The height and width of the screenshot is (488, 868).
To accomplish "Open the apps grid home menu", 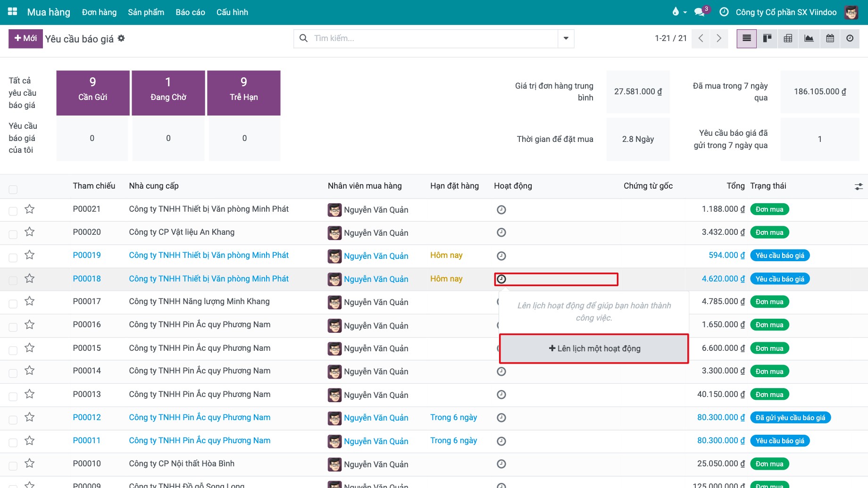I will (13, 12).
